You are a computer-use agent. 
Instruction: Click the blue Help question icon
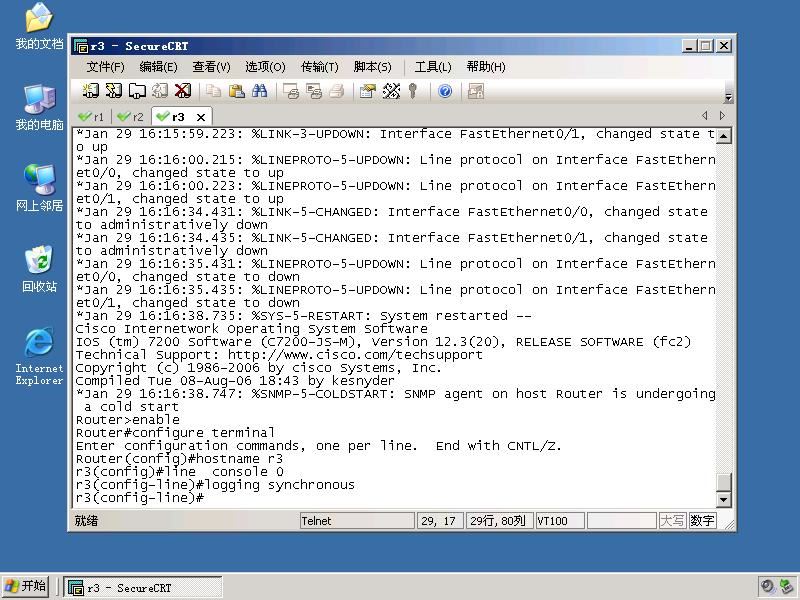point(445,91)
